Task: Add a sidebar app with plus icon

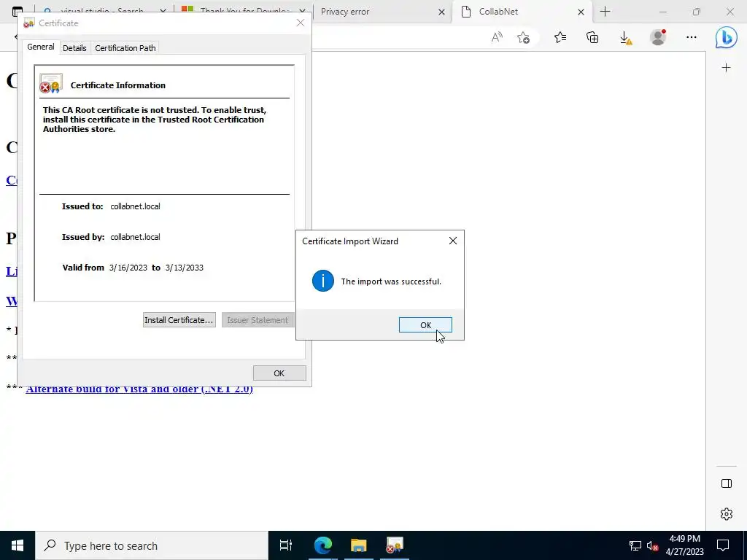Action: (726, 68)
